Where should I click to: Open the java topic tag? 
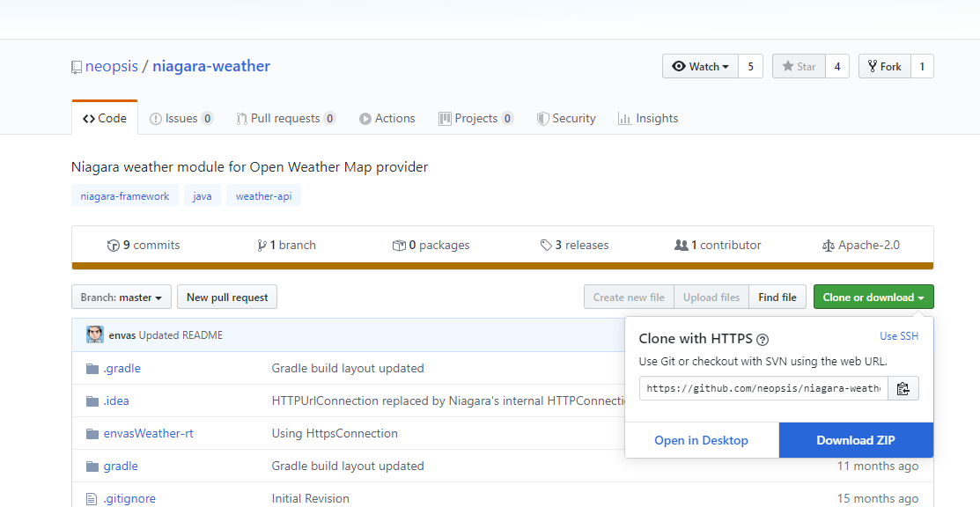[x=202, y=195]
